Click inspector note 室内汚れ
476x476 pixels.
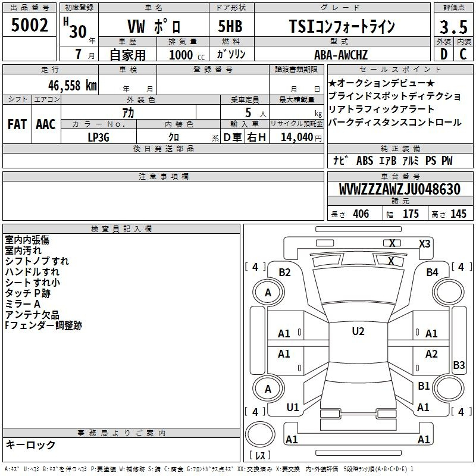pyautogui.click(x=23, y=250)
